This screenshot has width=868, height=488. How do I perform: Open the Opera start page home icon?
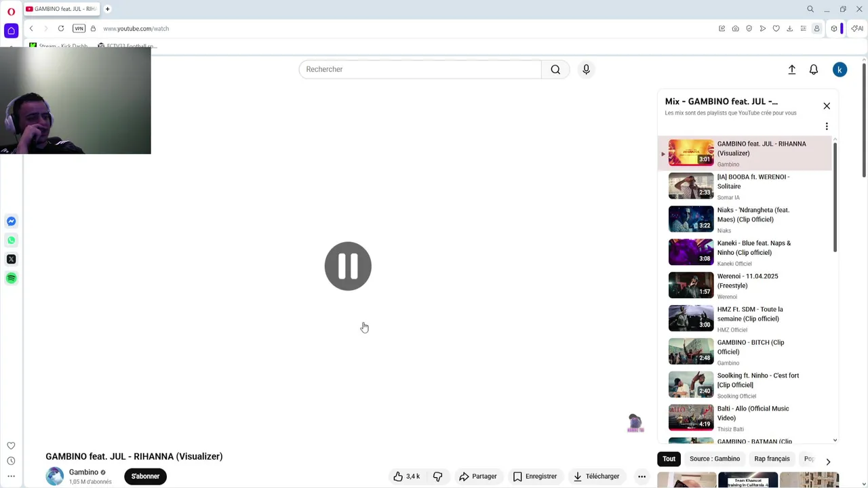point(11,30)
